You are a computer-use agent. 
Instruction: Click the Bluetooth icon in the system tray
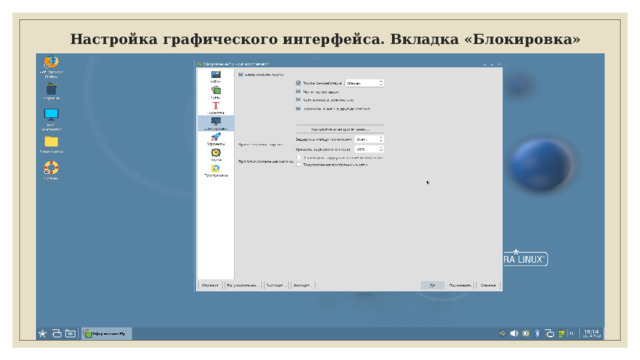pos(538,333)
